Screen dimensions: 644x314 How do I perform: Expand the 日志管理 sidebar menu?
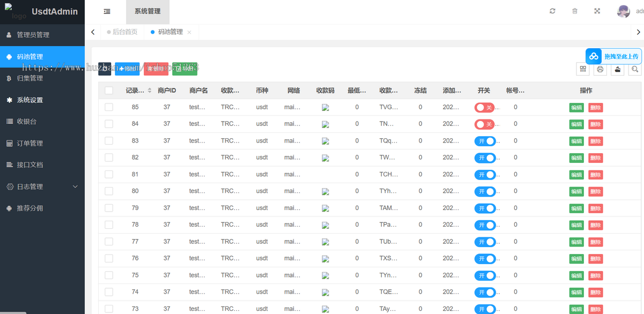pos(42,186)
